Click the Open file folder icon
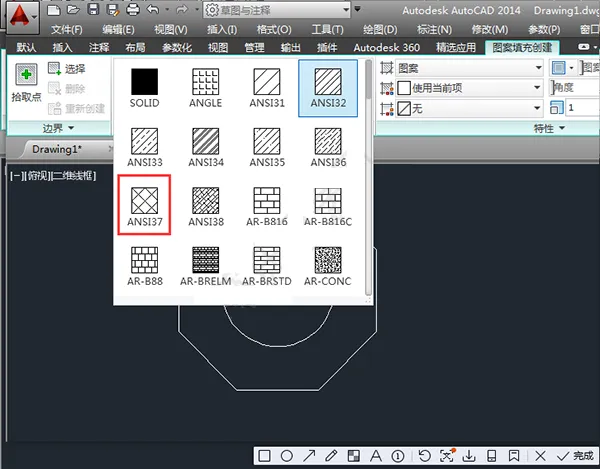This screenshot has height=469, width=600. click(x=73, y=10)
